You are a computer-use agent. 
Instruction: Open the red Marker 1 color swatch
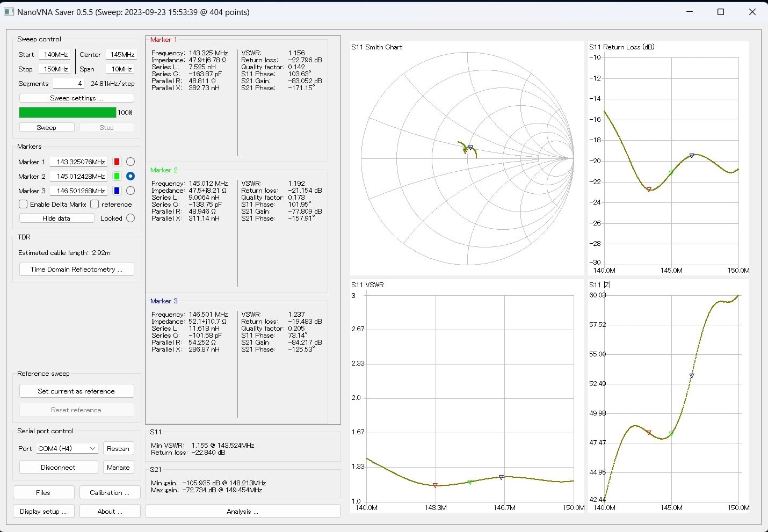tap(117, 162)
